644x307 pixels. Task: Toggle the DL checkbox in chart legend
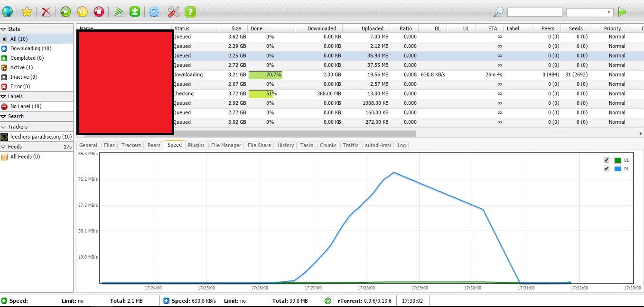pos(606,168)
